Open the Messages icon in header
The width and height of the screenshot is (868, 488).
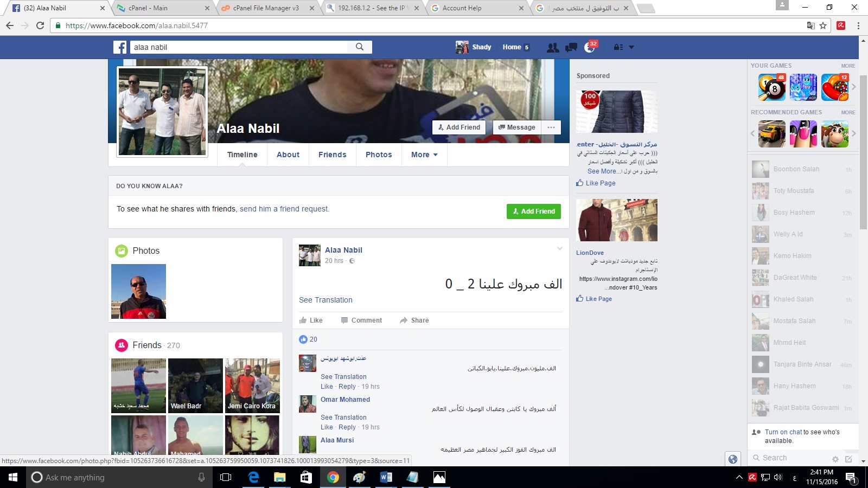(x=571, y=48)
